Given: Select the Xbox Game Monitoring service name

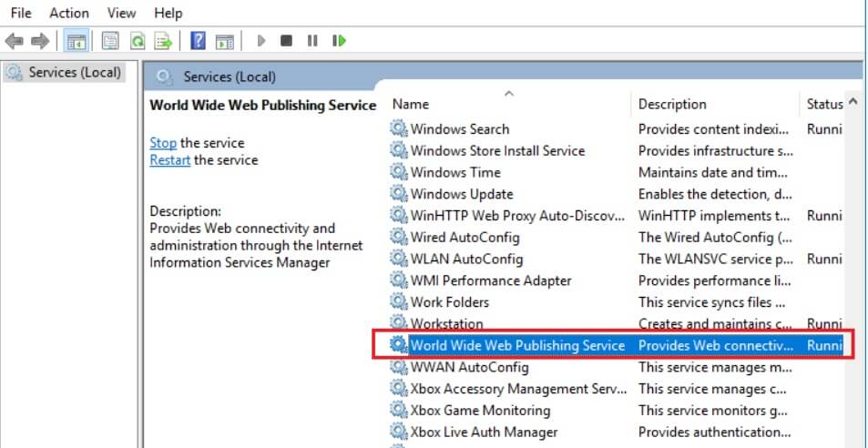Looking at the screenshot, I should (480, 411).
